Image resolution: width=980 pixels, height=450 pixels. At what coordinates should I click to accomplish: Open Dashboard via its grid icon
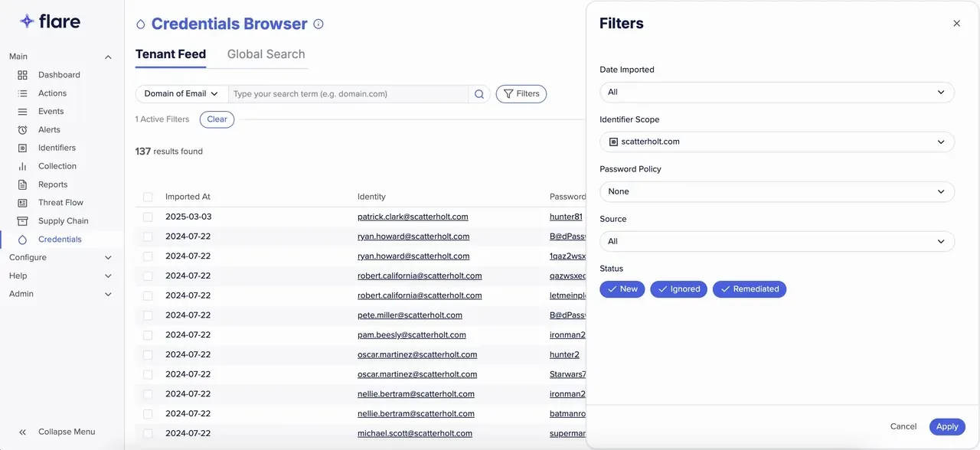click(x=22, y=75)
